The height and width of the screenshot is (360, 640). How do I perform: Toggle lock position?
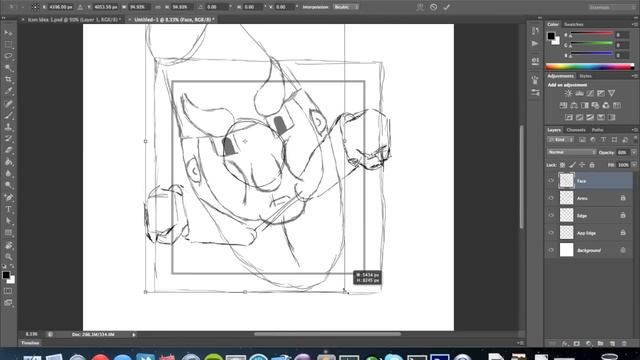[x=582, y=165]
